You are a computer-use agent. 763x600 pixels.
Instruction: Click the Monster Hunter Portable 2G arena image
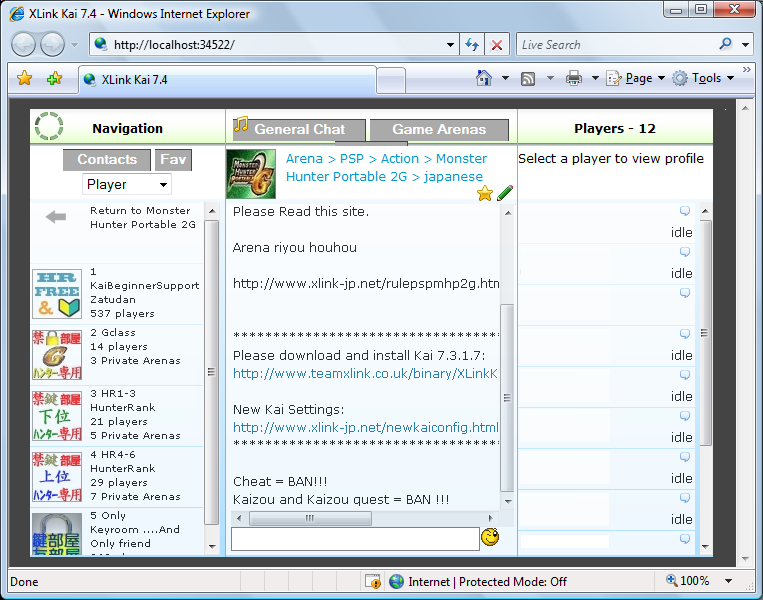pyautogui.click(x=252, y=174)
